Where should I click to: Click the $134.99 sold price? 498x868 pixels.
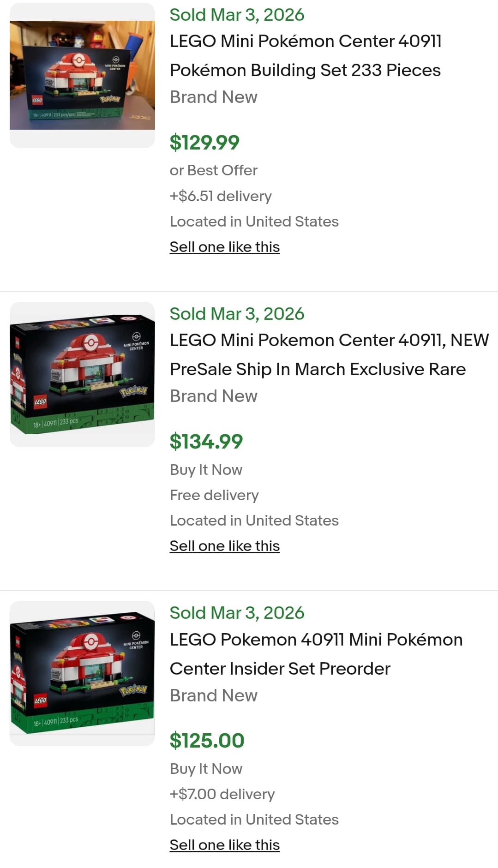click(206, 441)
